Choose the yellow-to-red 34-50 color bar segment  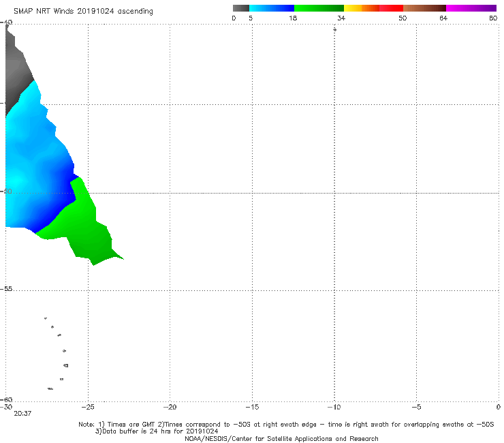(x=373, y=8)
